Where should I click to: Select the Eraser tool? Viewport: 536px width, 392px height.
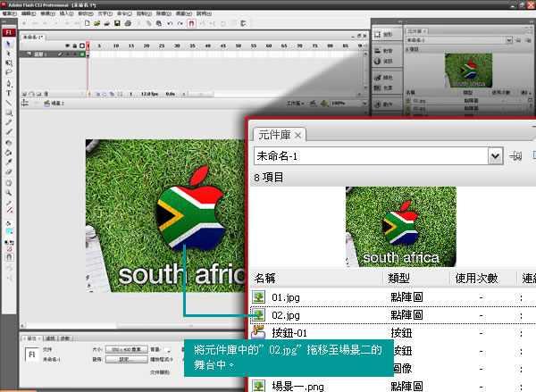point(9,171)
